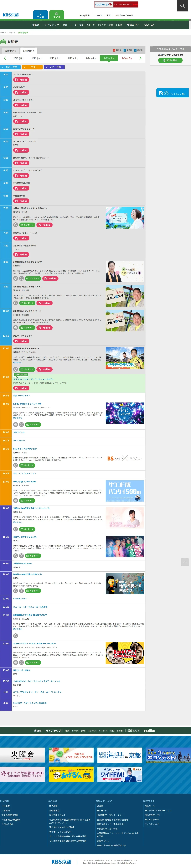Image resolution: width=191 pixels, height=868 pixels.
Task: Open the globe icon for the 18:00 program
Action: [x=15, y=529]
